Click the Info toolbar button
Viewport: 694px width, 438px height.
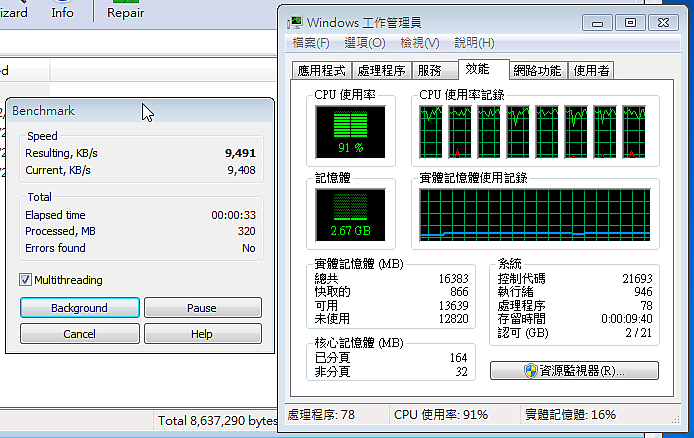tap(62, 10)
